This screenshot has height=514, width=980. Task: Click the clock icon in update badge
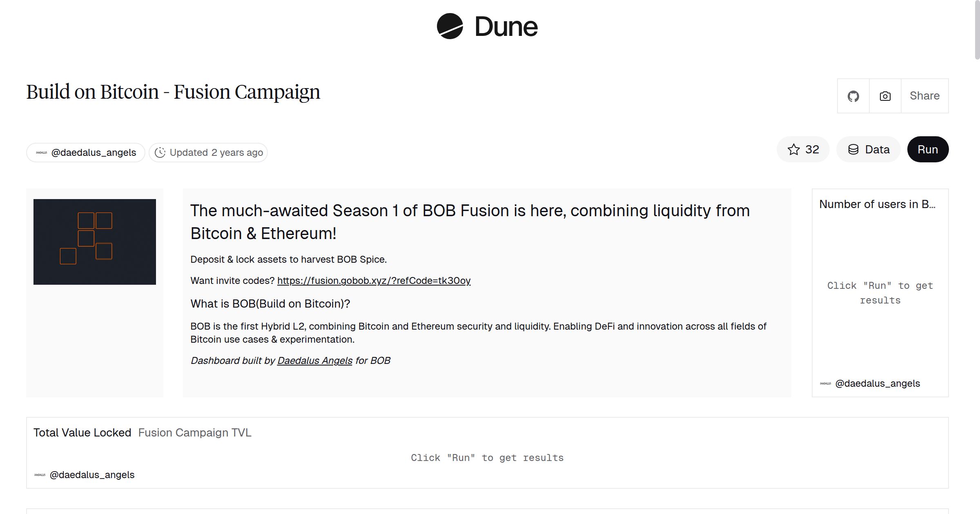coord(160,152)
